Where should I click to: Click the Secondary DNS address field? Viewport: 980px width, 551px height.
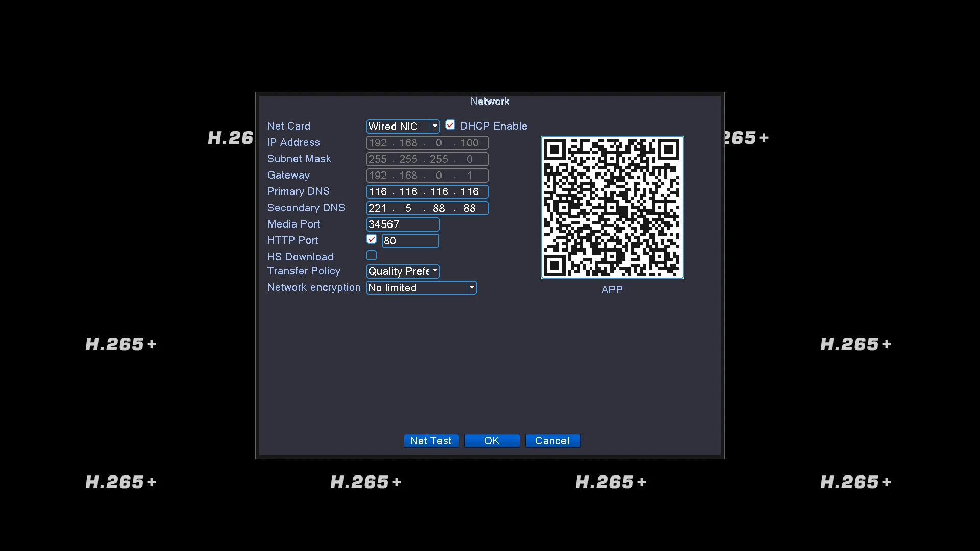coord(427,208)
